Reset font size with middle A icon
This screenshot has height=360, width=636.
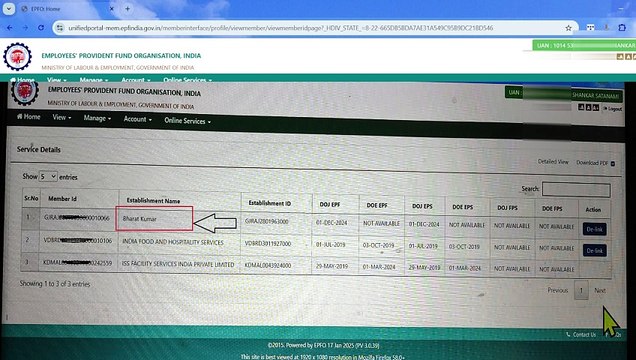pos(589,107)
